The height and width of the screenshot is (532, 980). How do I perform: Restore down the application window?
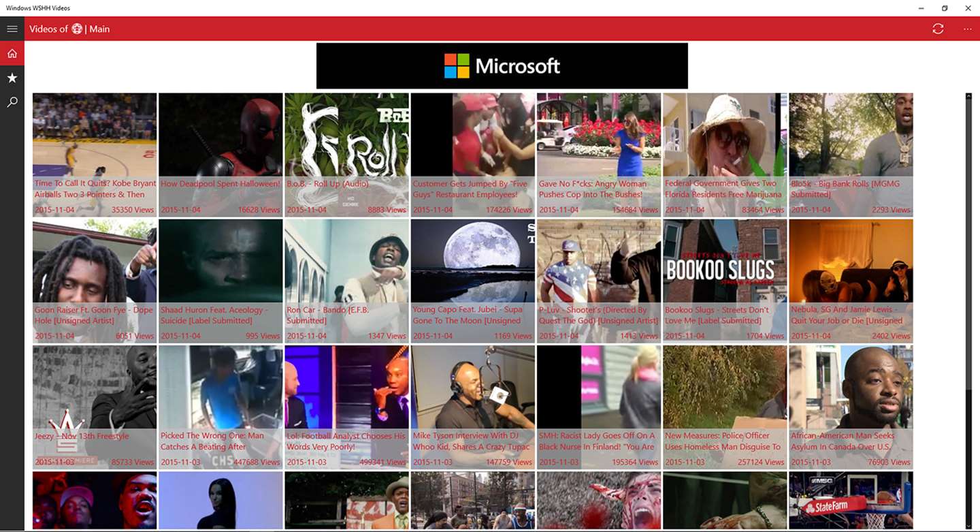[x=945, y=8]
